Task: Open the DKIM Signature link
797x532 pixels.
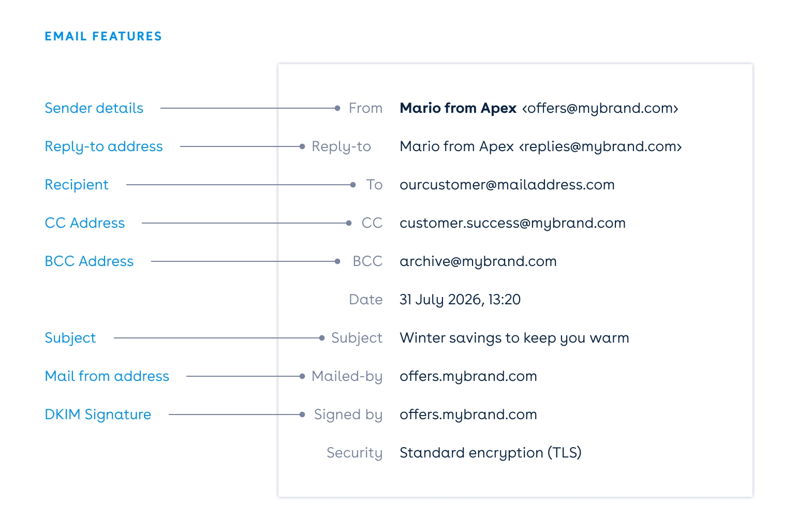Action: click(98, 415)
